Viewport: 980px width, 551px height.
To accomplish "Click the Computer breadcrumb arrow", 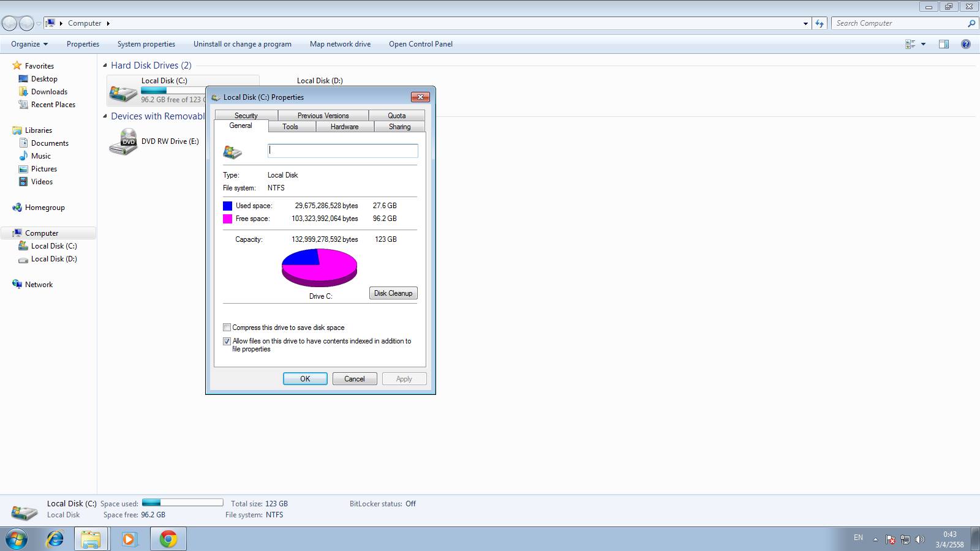I will [108, 23].
